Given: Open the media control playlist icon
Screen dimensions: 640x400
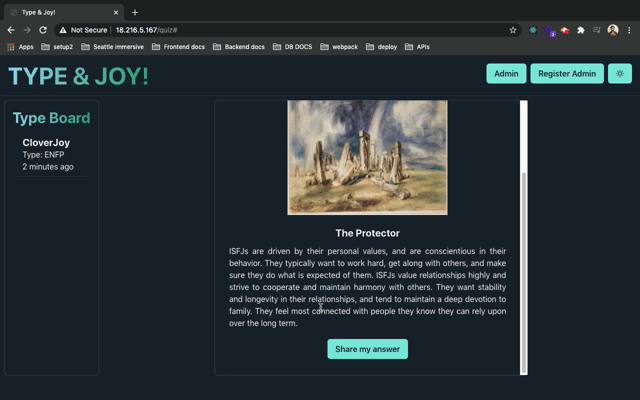Looking at the screenshot, I should tap(597, 30).
